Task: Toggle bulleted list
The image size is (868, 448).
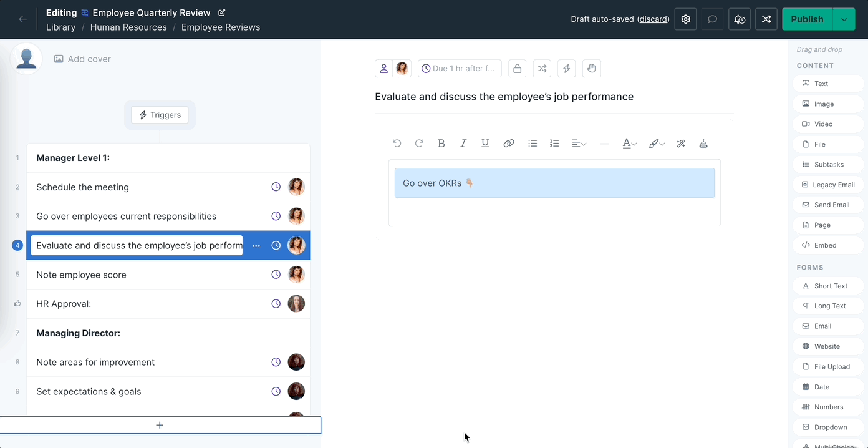Action: click(533, 144)
